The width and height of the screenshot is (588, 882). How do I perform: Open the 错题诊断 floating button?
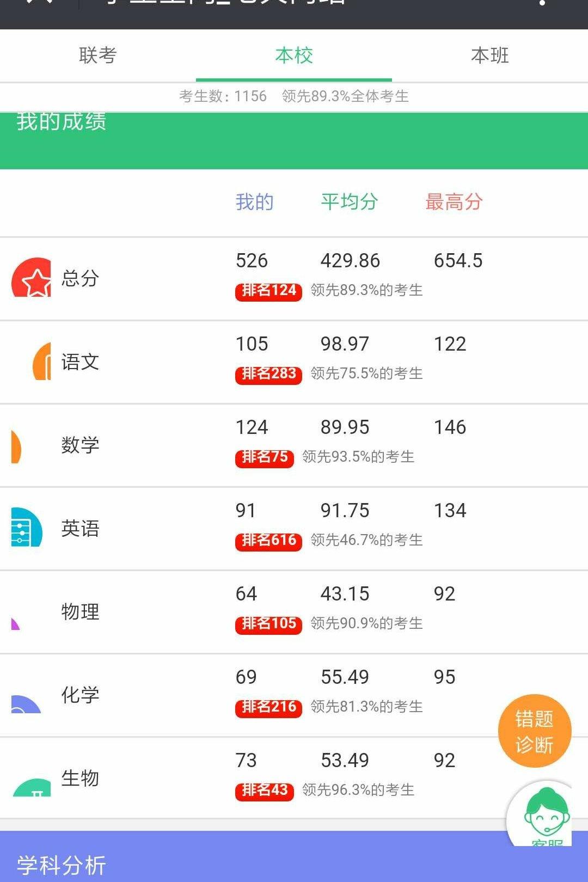pyautogui.click(x=535, y=731)
